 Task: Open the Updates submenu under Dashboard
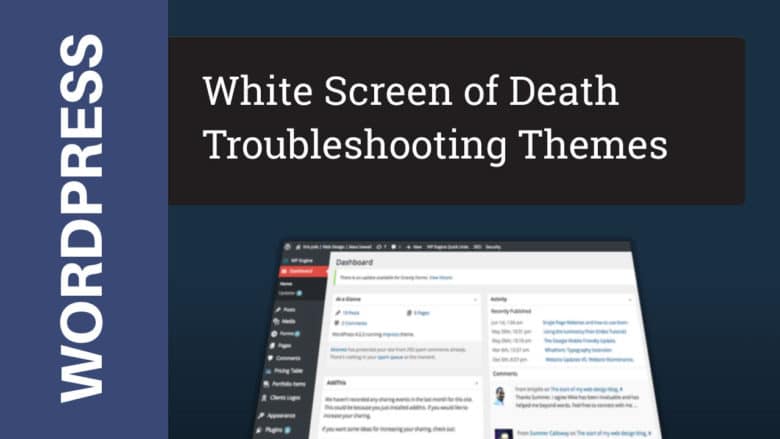[x=290, y=293]
